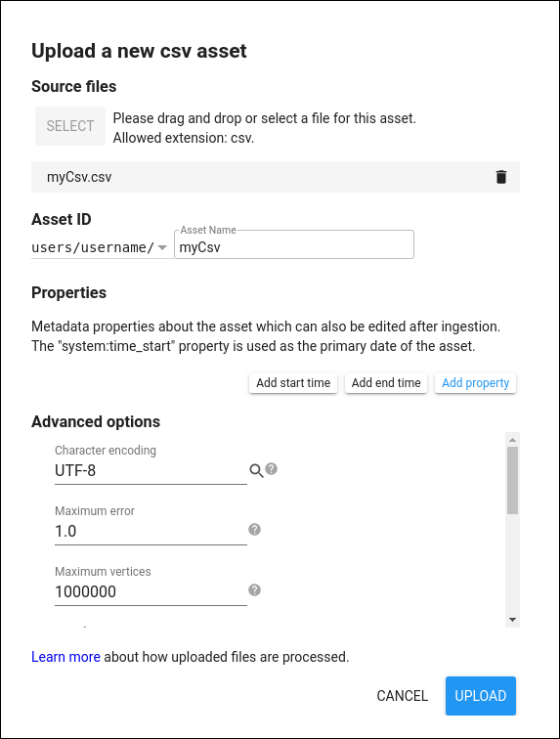Expand the users/username/ folder dropdown
This screenshot has width=560, height=739.
point(162,247)
